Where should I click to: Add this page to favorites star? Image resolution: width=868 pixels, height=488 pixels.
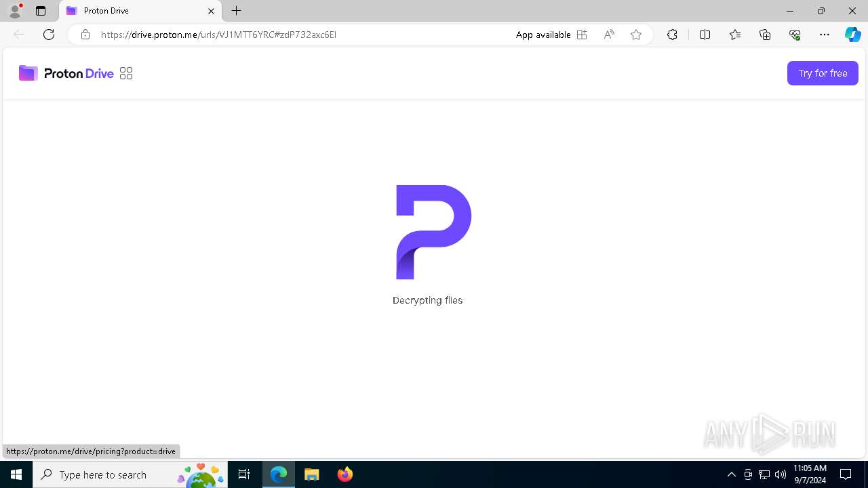pos(636,35)
